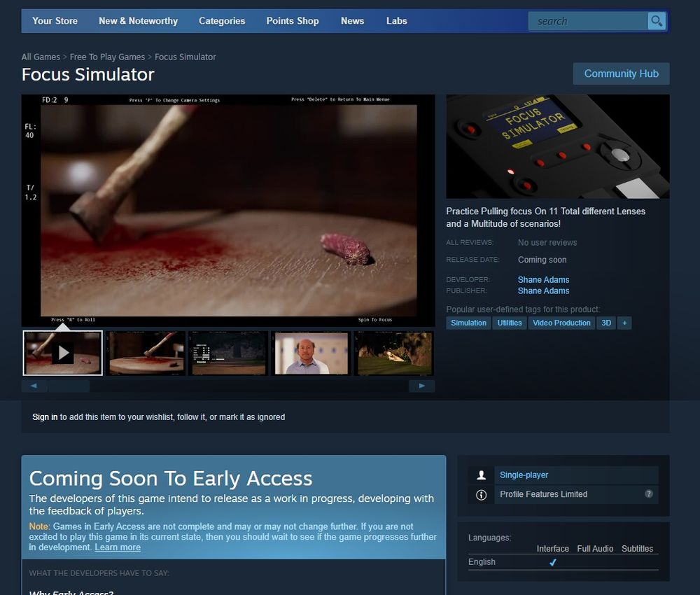Viewport: 700px width, 595px height.
Task: Click the Focus Simulator page title
Action: (x=88, y=74)
